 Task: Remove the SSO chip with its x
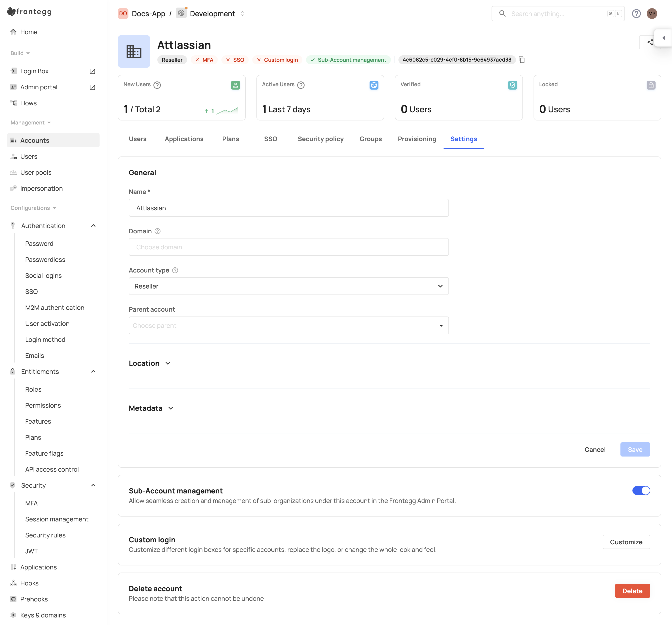228,60
